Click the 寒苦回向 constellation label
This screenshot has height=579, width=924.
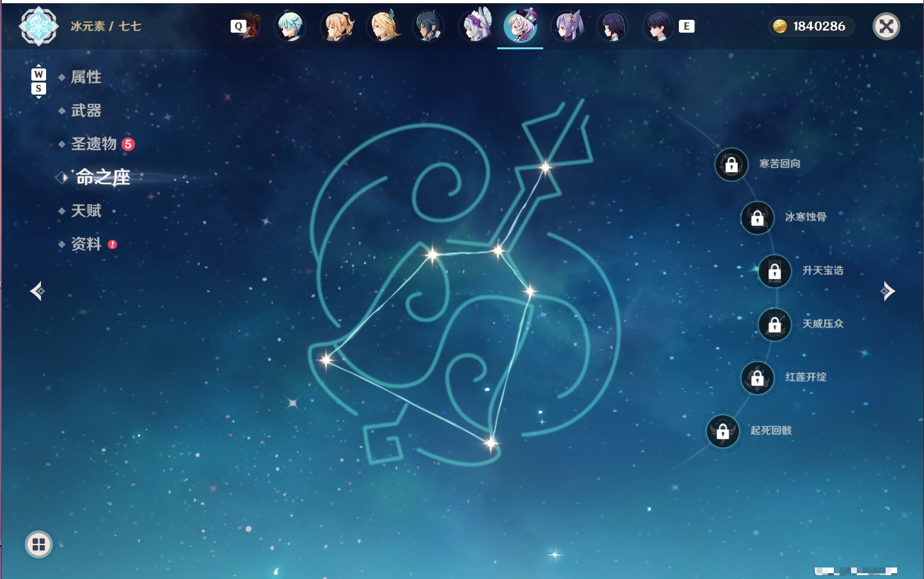779,164
